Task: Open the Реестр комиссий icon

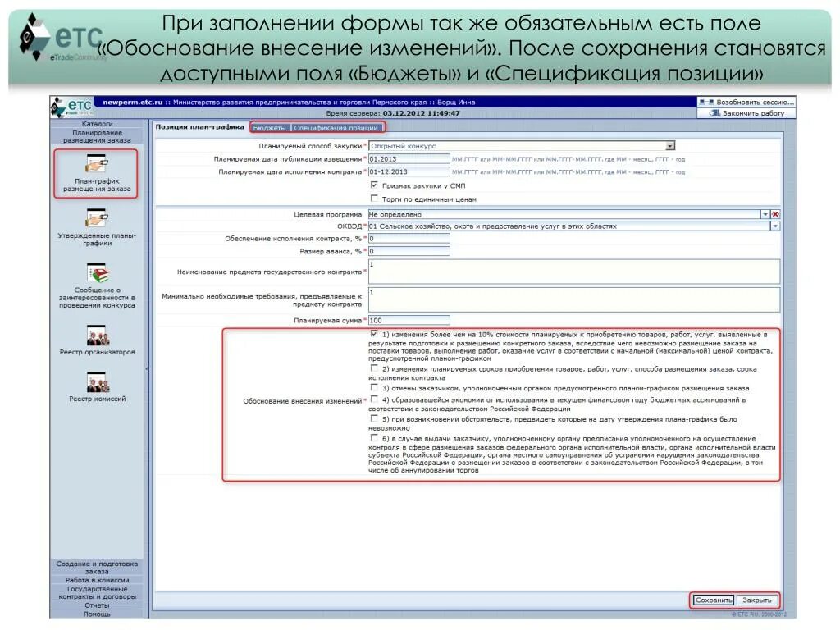Action: [97, 382]
